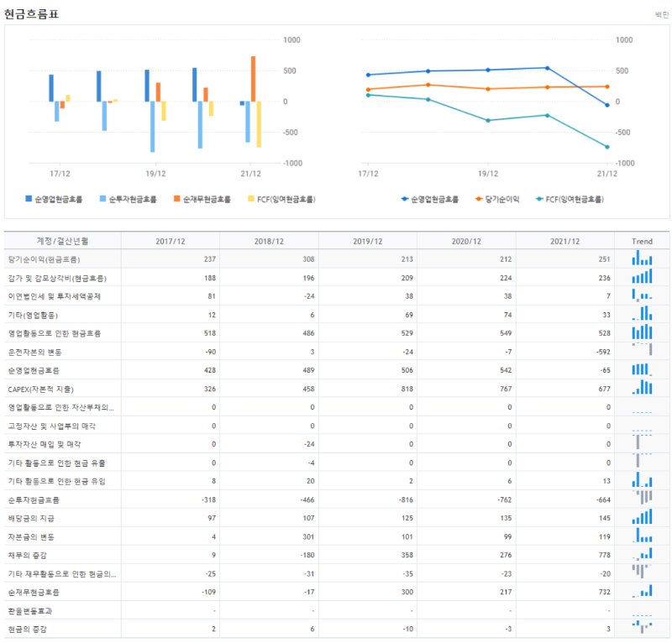Toggle 순영업현금흐름 legend in line chart
672x643 pixels.
point(430,199)
